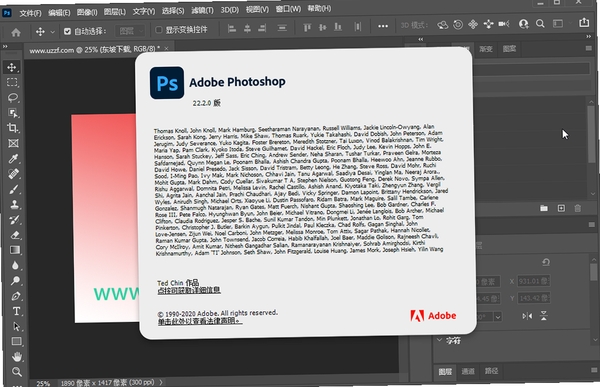Click the X position input field
This screenshot has height=387, width=600.
pos(534,281)
